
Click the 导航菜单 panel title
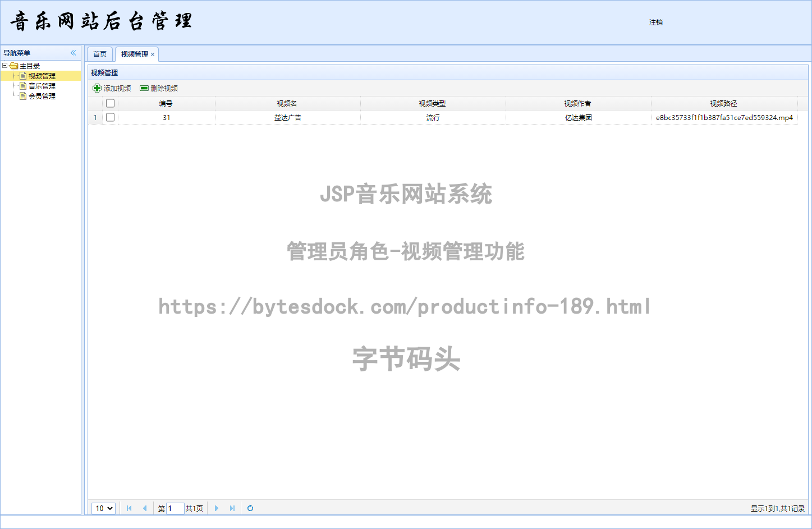(17, 53)
